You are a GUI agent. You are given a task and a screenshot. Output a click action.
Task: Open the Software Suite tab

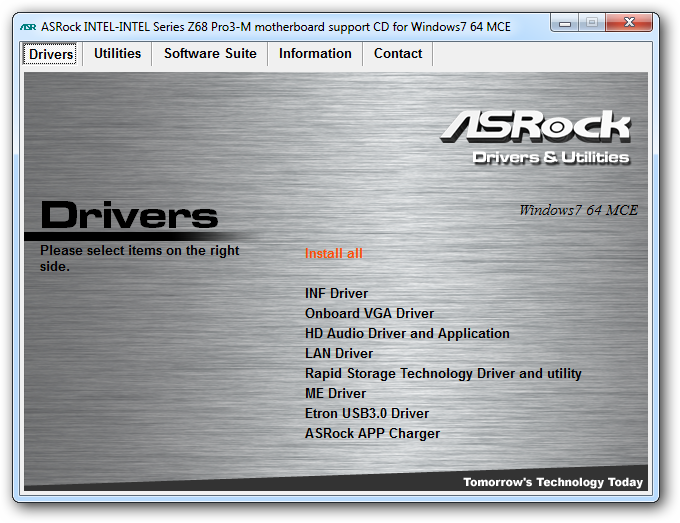(210, 53)
